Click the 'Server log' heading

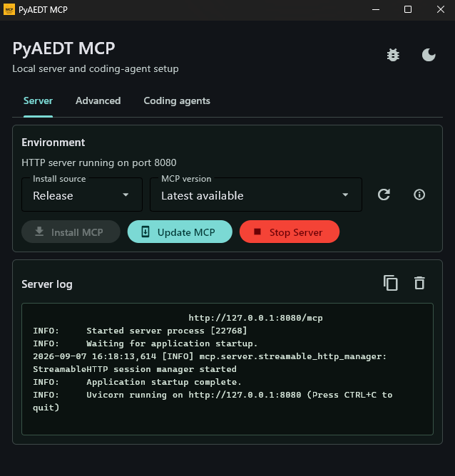click(x=47, y=284)
